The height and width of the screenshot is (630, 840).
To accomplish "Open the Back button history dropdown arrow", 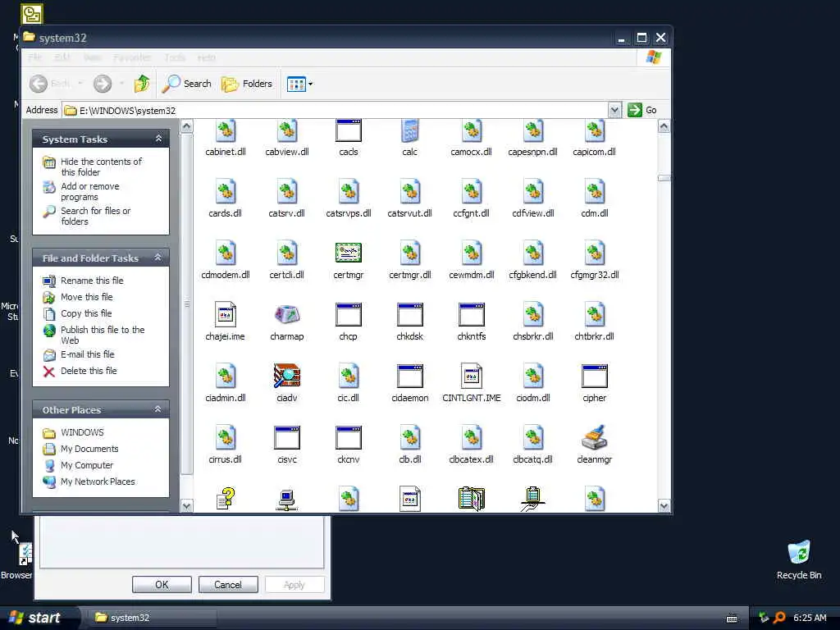I will click(x=80, y=84).
